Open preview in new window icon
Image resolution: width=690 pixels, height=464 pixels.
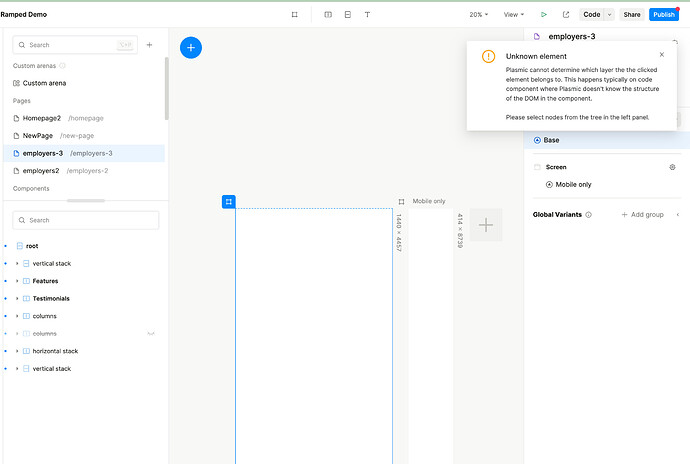tap(566, 15)
